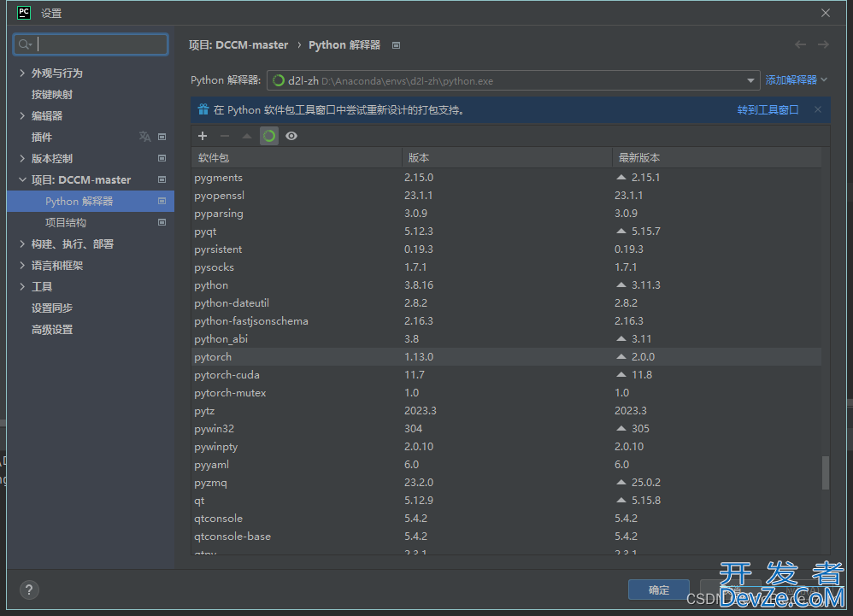Select the pytorch package row
The image size is (853, 616).
pyautogui.click(x=507, y=356)
